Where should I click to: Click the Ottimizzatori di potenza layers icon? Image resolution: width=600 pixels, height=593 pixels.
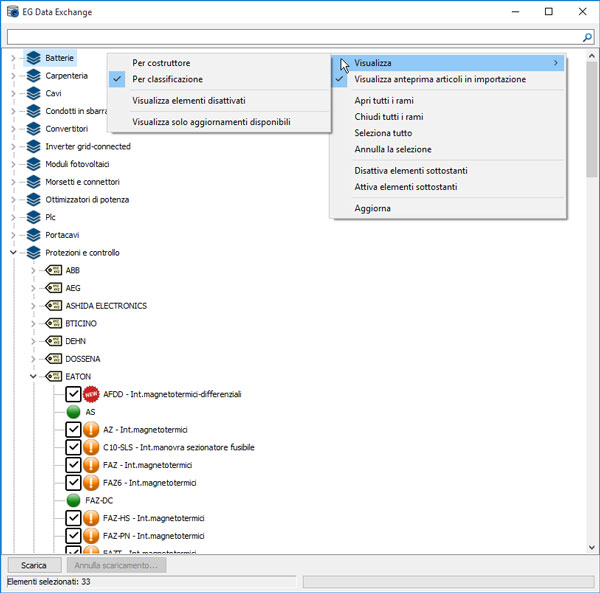pos(34,200)
